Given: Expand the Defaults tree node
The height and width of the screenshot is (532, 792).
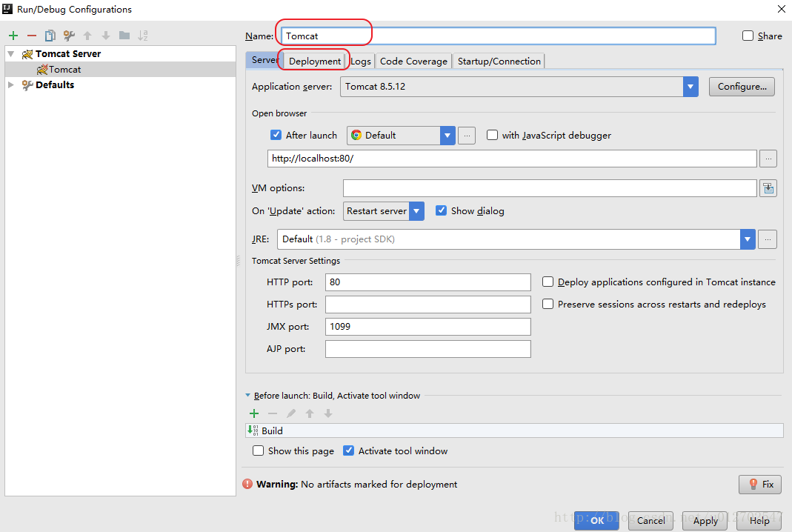Looking at the screenshot, I should coord(11,85).
